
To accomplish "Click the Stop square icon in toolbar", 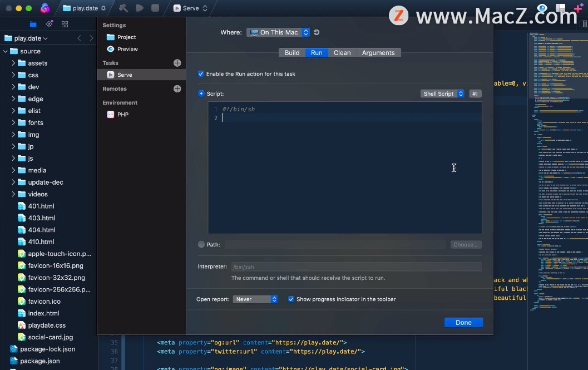I will 155,8.
